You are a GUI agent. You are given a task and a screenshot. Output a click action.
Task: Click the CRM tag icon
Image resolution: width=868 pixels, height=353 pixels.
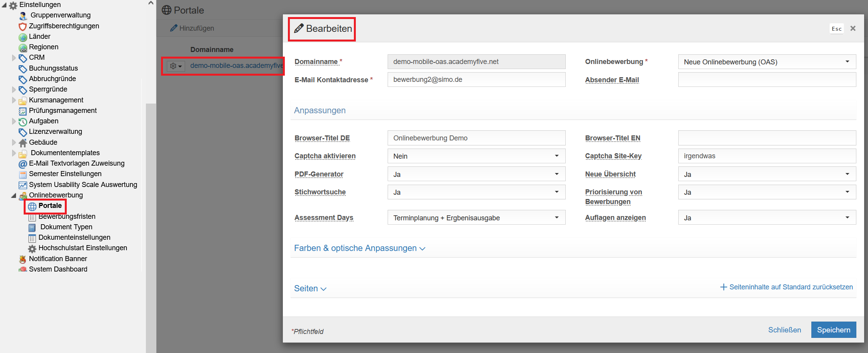[x=23, y=58]
